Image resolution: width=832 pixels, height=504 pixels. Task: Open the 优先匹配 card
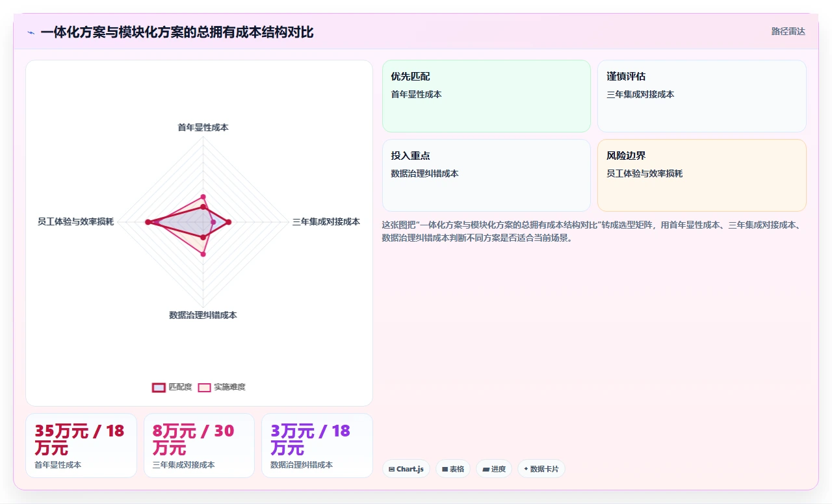(486, 96)
